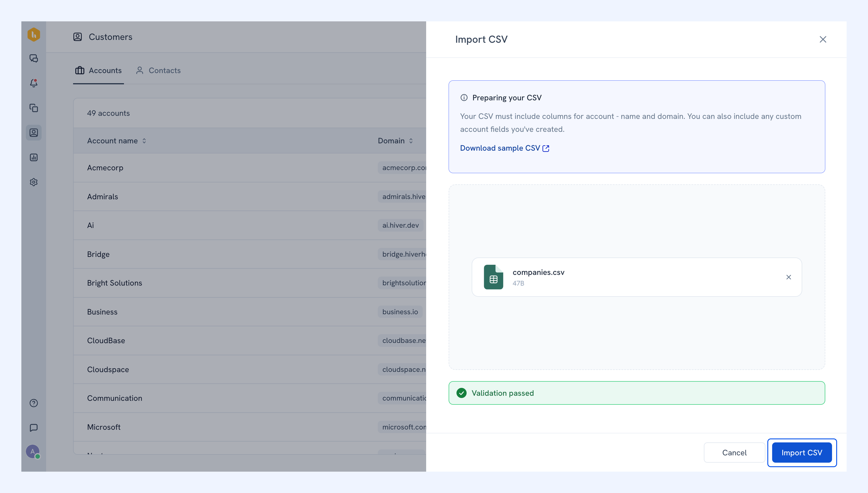Click the Import CSV button

pyautogui.click(x=802, y=453)
